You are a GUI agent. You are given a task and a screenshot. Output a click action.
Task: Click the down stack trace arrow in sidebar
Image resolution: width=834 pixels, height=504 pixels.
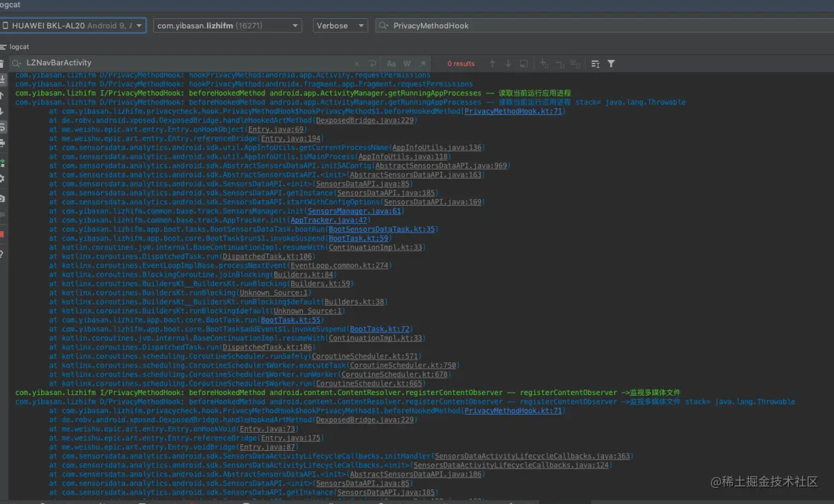2,112
